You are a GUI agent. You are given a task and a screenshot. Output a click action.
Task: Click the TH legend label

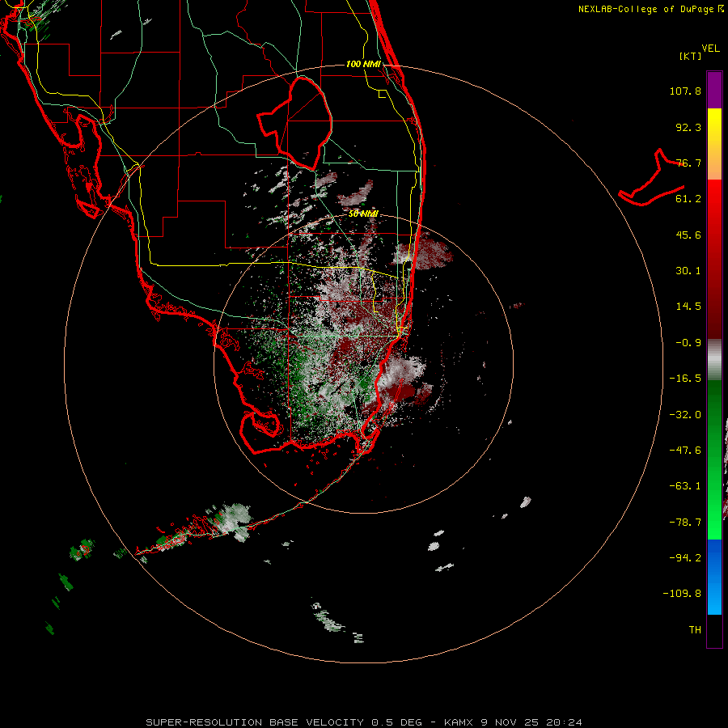tap(695, 630)
